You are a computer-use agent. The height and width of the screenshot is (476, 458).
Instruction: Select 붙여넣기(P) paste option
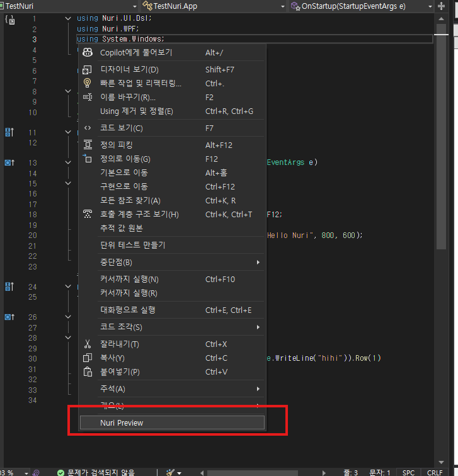tap(172, 372)
